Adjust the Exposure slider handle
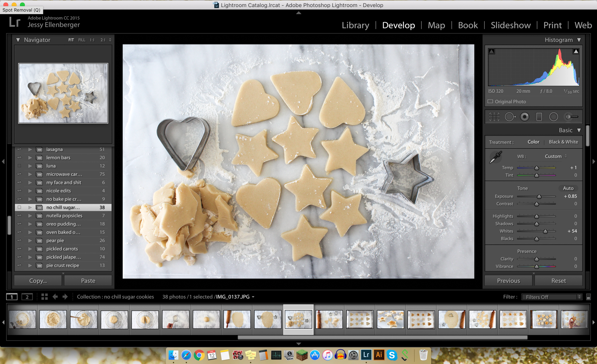 pyautogui.click(x=539, y=197)
